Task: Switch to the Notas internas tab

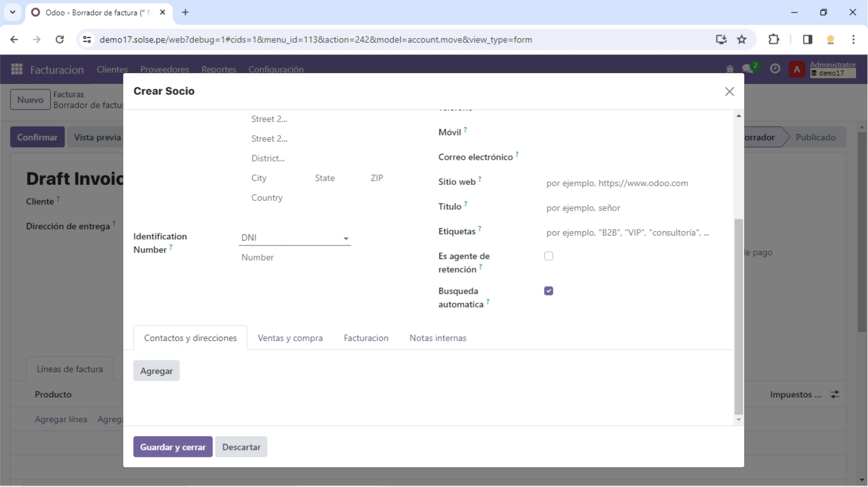Action: [437, 338]
